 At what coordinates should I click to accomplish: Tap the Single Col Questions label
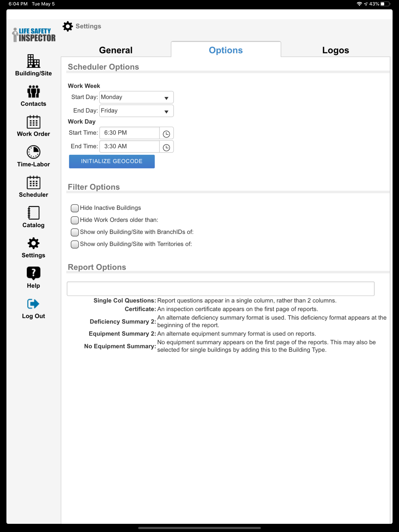pyautogui.click(x=125, y=300)
